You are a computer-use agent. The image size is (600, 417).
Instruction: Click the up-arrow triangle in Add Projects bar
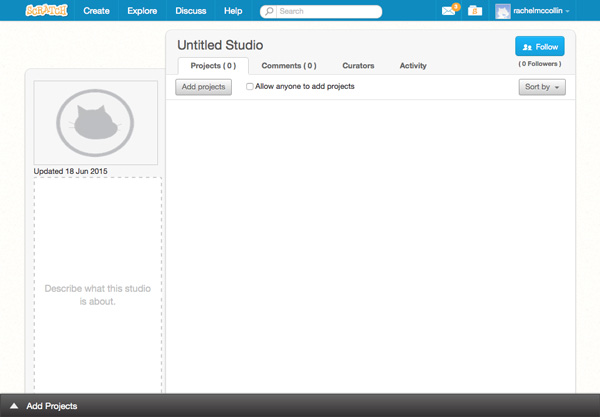tap(14, 406)
